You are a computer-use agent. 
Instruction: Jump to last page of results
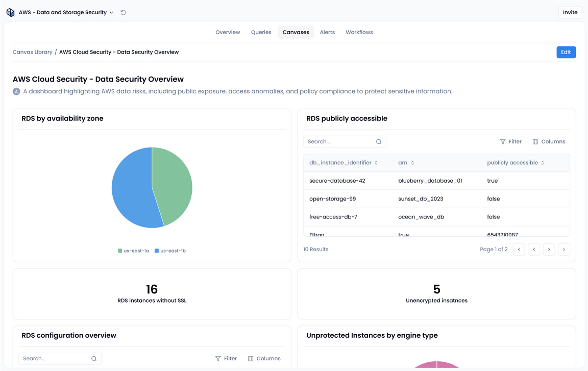[x=563, y=250]
